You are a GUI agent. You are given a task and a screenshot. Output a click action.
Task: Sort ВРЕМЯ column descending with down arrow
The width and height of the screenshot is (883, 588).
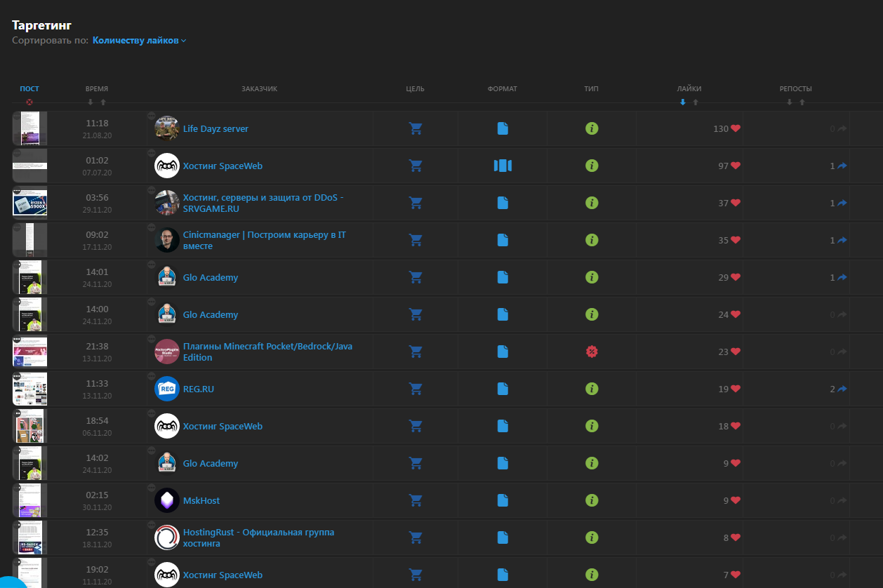tap(90, 102)
